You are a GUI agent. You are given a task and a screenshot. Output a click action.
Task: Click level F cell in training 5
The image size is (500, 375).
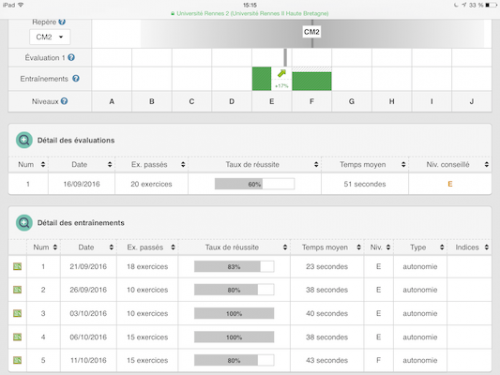378,360
